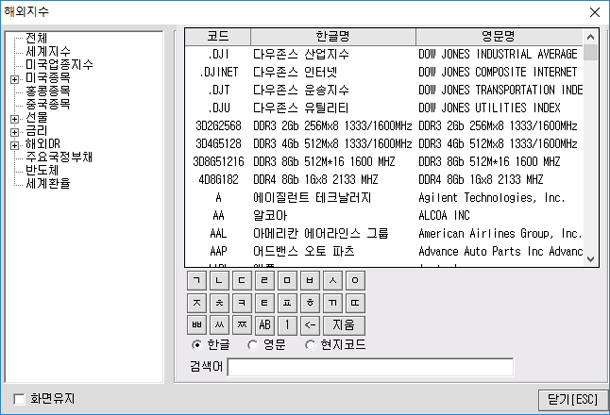The height and width of the screenshot is (415, 610).
Task: Expand the 선물 tree node
Action: click(14, 119)
